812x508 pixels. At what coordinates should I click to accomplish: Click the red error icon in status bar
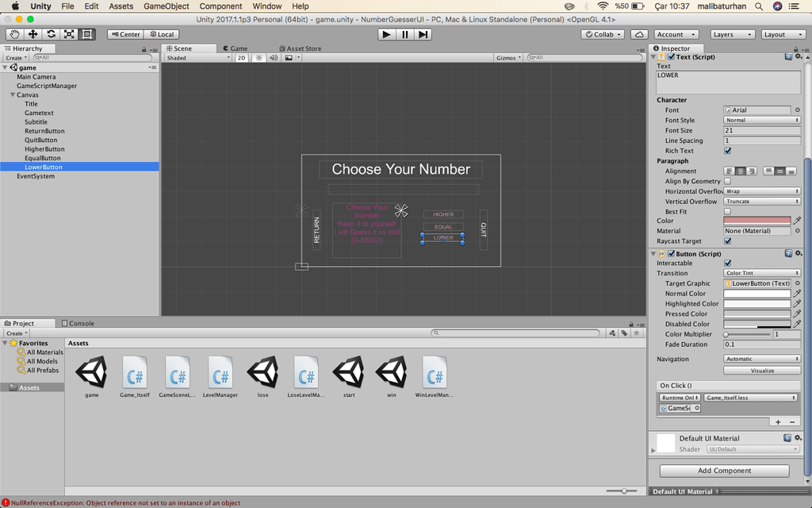(x=6, y=502)
